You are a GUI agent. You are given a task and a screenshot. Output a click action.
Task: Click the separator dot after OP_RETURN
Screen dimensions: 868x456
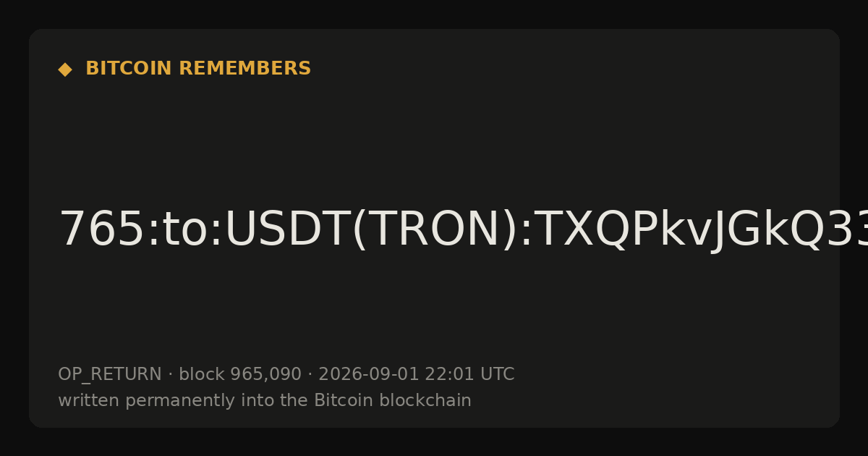tap(171, 375)
